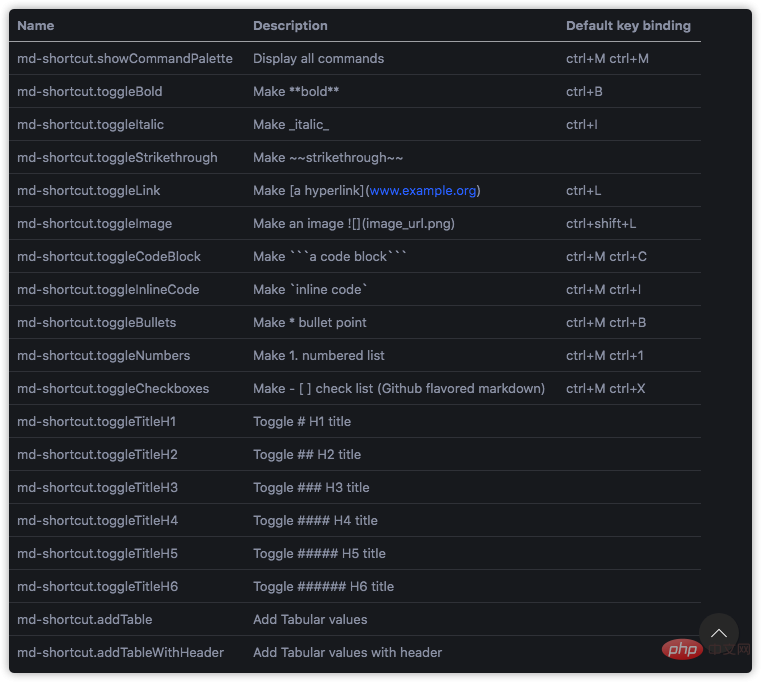Select md-shortcut.toggleCodeBlock command text
The width and height of the screenshot is (761, 682).
[109, 257]
